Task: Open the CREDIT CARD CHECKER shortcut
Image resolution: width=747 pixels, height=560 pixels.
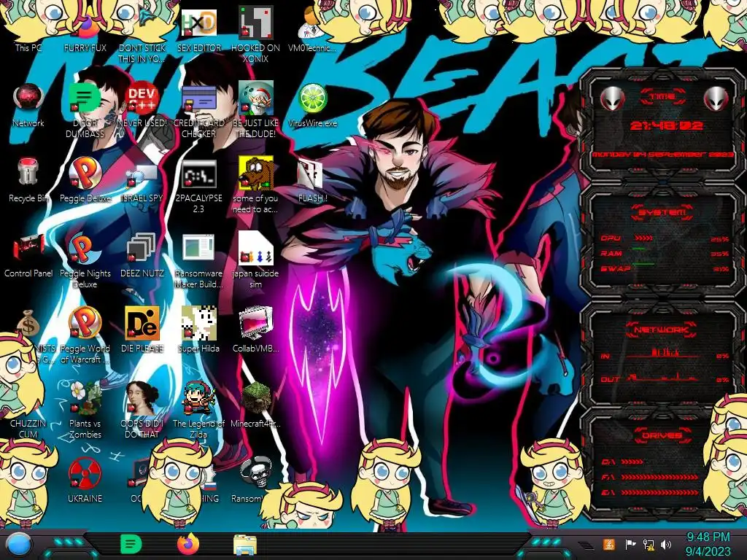Action: click(199, 99)
